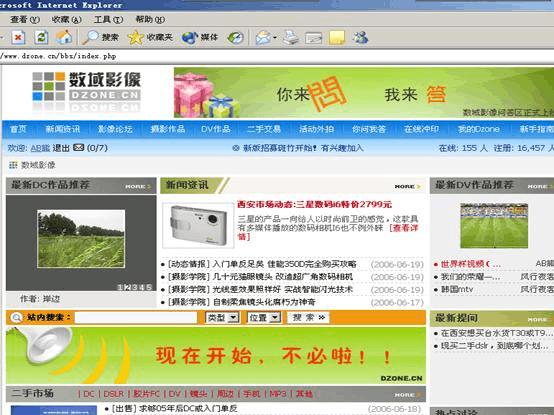Click MORE in 最新提问 header
This screenshot has height=415, width=554.
coord(540,319)
